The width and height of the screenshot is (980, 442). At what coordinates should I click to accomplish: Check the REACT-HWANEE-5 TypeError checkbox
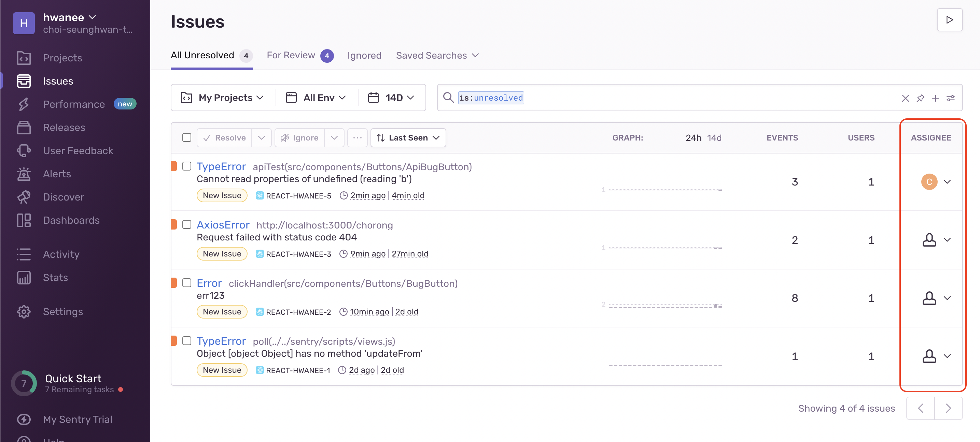tap(186, 166)
